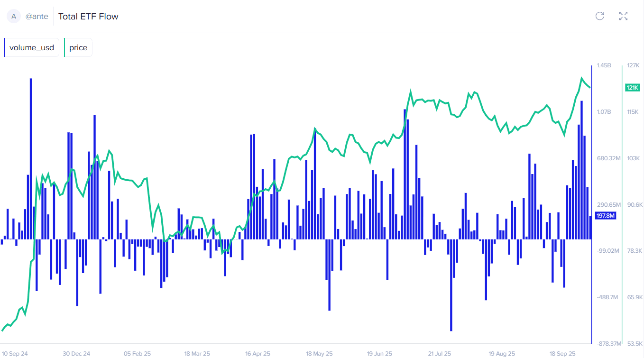This screenshot has height=358, width=644.
Task: Click the 10 Sep 24 date label
Action: 15,354
